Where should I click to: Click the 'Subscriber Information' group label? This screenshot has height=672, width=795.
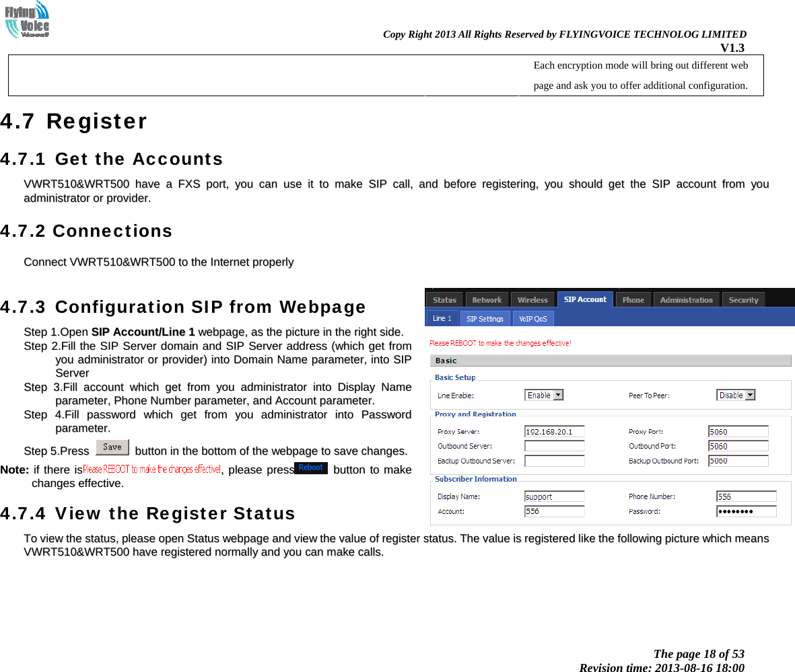(x=475, y=479)
